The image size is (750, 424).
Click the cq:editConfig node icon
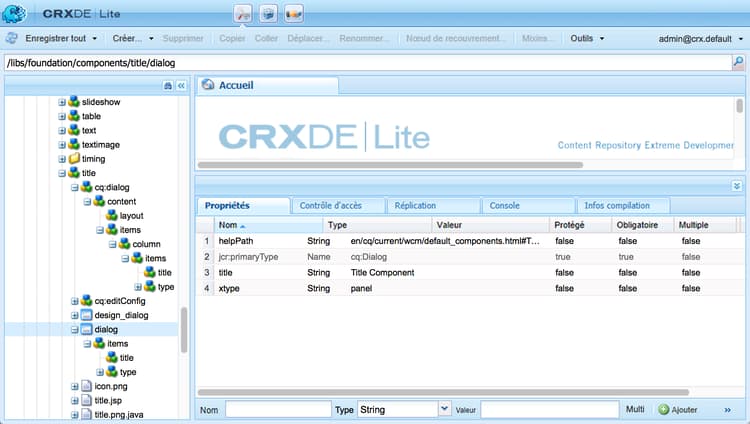click(x=87, y=301)
